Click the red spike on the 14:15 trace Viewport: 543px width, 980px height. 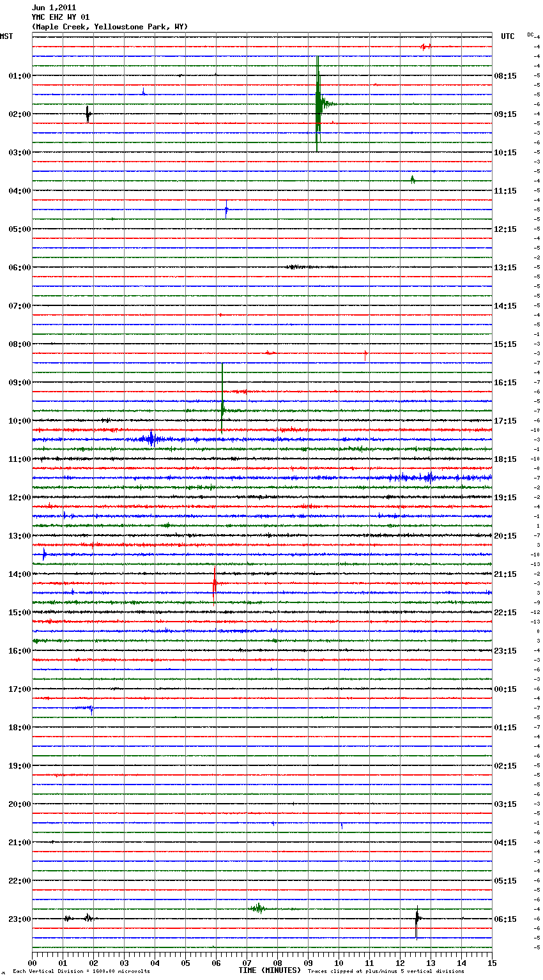[215, 585]
